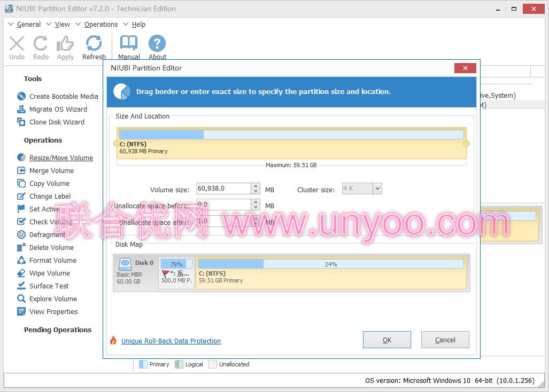The height and width of the screenshot is (392, 549).
Task: Click the Defragment icon
Action: (x=21, y=234)
